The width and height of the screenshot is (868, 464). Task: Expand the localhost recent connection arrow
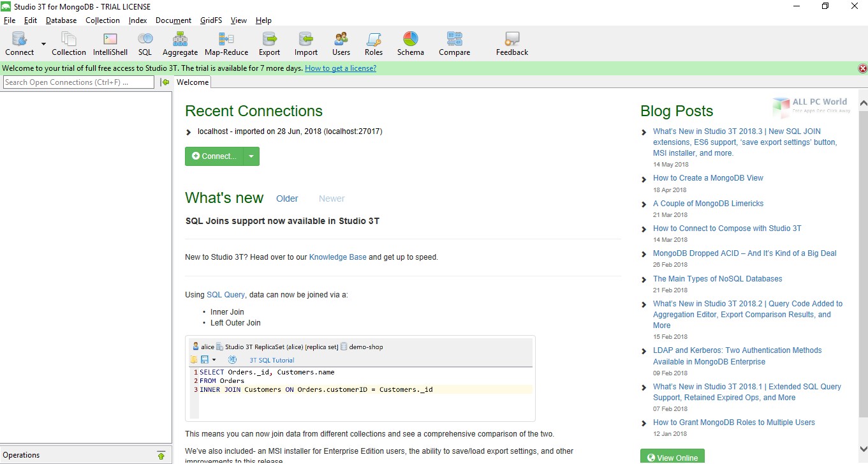[188, 132]
